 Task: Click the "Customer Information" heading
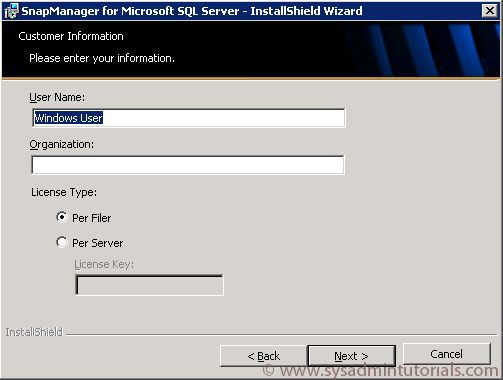tap(71, 36)
